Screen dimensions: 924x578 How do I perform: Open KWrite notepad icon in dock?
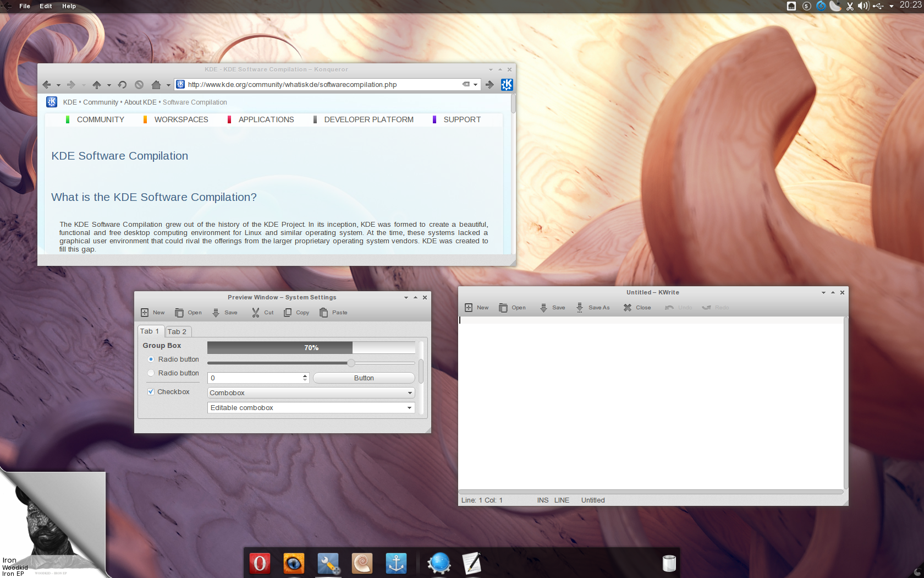tap(472, 563)
